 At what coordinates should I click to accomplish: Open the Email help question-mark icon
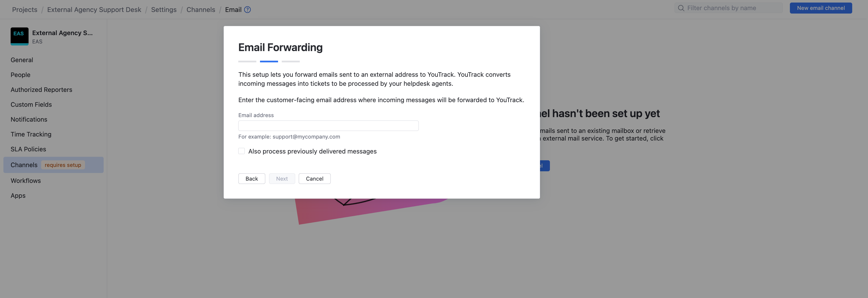coord(247,9)
